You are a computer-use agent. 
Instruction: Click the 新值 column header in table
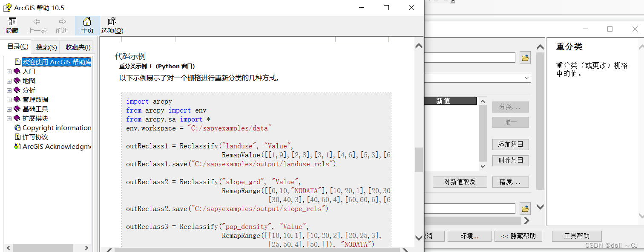pyautogui.click(x=451, y=101)
